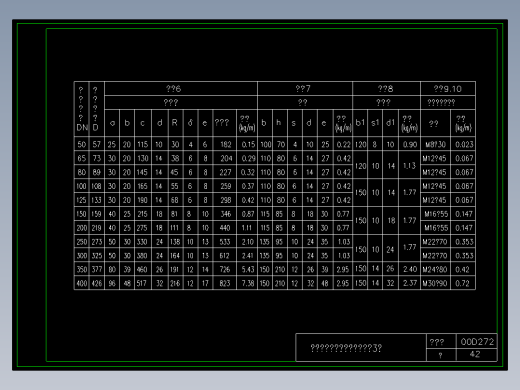
Task: Click the cell containing '440'
Action: (x=225, y=228)
